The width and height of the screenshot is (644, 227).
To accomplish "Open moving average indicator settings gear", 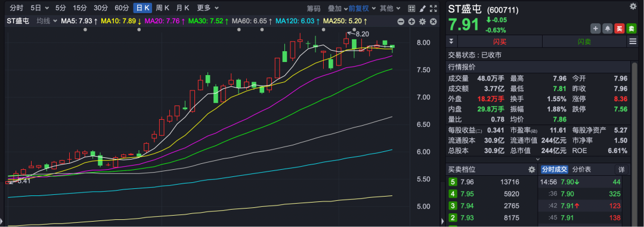I will [x=422, y=22].
